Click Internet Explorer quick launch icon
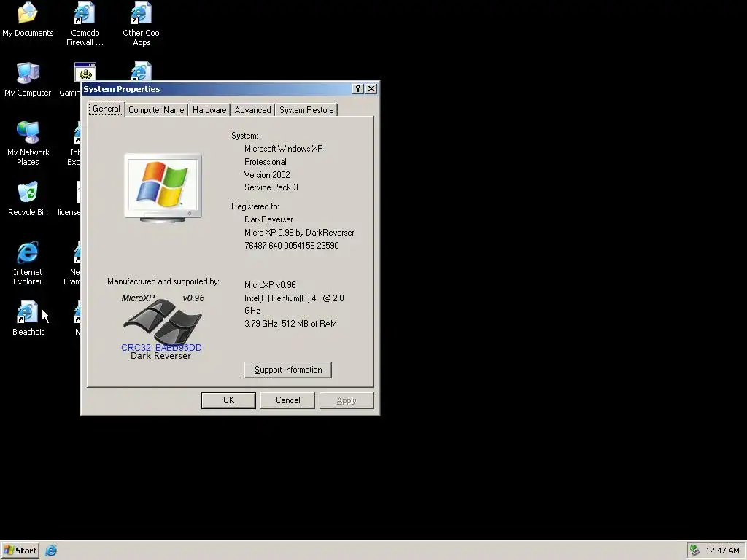747x560 pixels. click(x=51, y=551)
